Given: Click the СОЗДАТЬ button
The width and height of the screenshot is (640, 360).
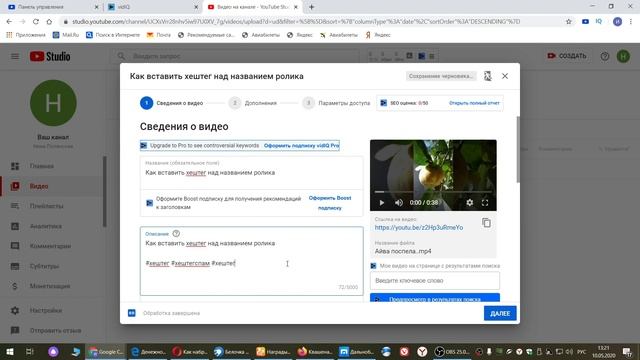Looking at the screenshot, I should [567, 56].
